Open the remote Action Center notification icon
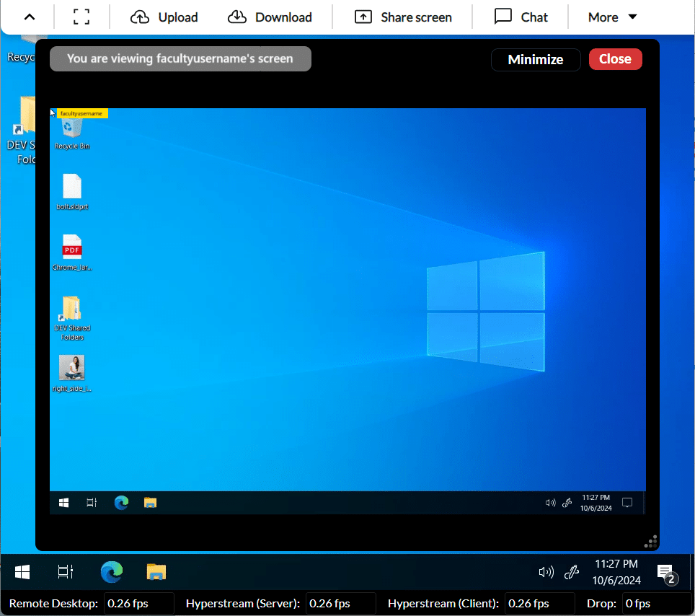 [627, 503]
